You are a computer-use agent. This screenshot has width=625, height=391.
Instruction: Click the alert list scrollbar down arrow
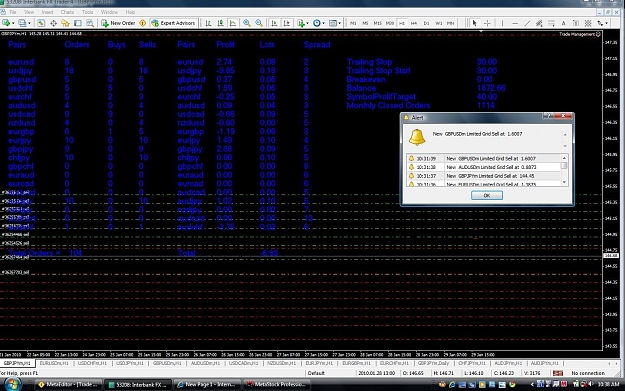[x=564, y=182]
